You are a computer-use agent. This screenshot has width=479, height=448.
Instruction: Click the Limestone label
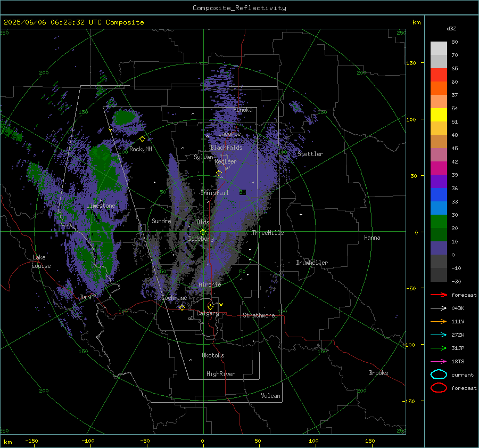pos(101,206)
